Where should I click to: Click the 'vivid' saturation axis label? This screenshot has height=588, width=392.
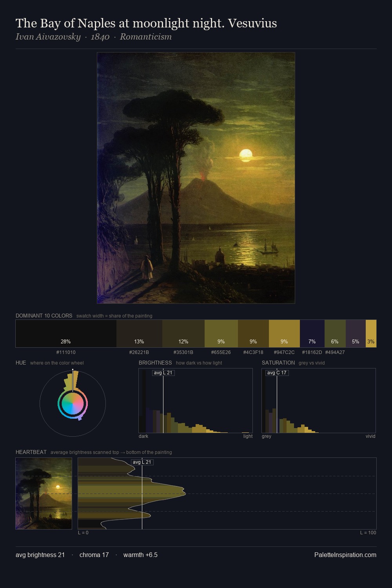[370, 436]
